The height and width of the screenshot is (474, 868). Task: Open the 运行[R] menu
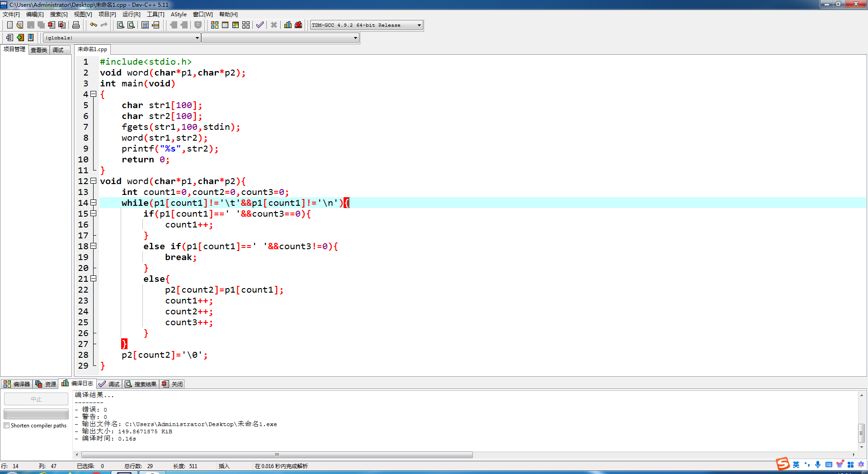coord(132,14)
